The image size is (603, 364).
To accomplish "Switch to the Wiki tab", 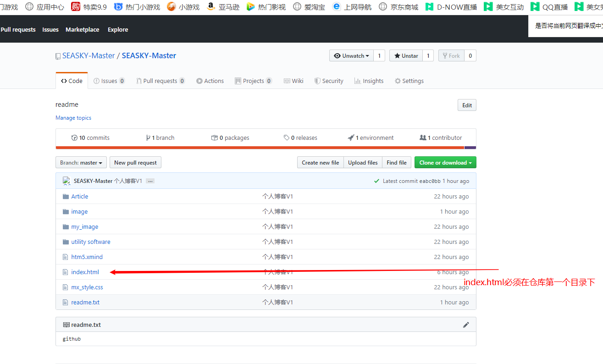I will [x=293, y=81].
